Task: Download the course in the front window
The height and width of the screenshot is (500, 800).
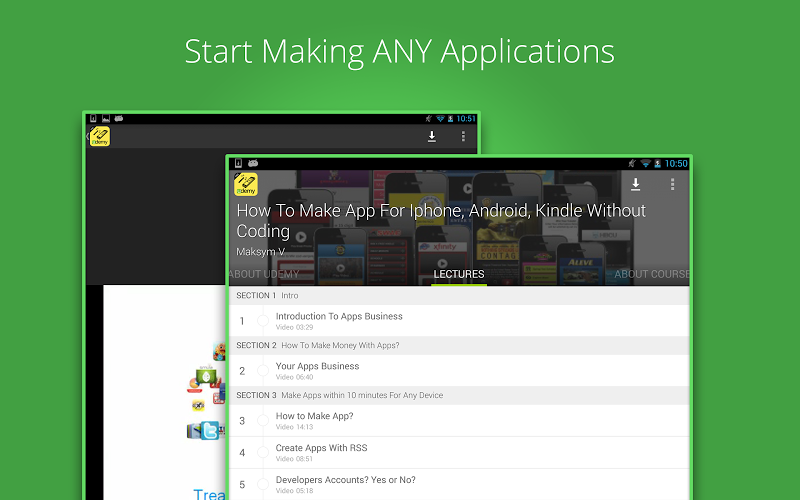Action: pyautogui.click(x=635, y=184)
